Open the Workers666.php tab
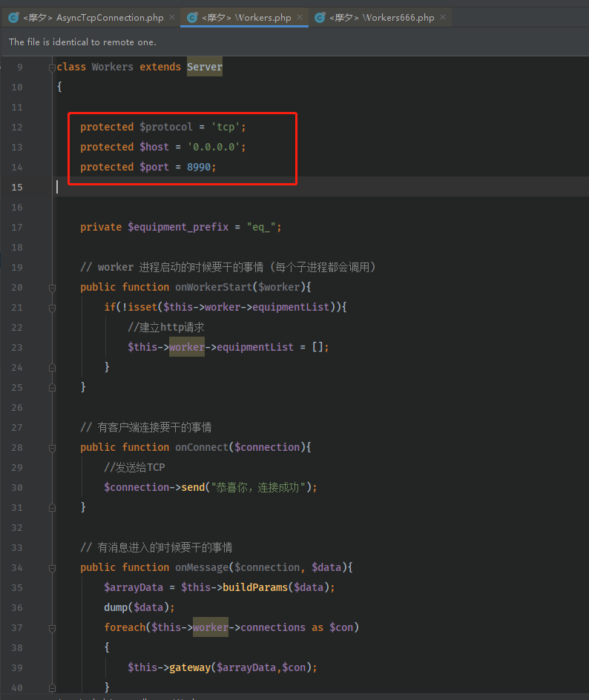Screen dimensions: 589x700 click(x=381, y=18)
